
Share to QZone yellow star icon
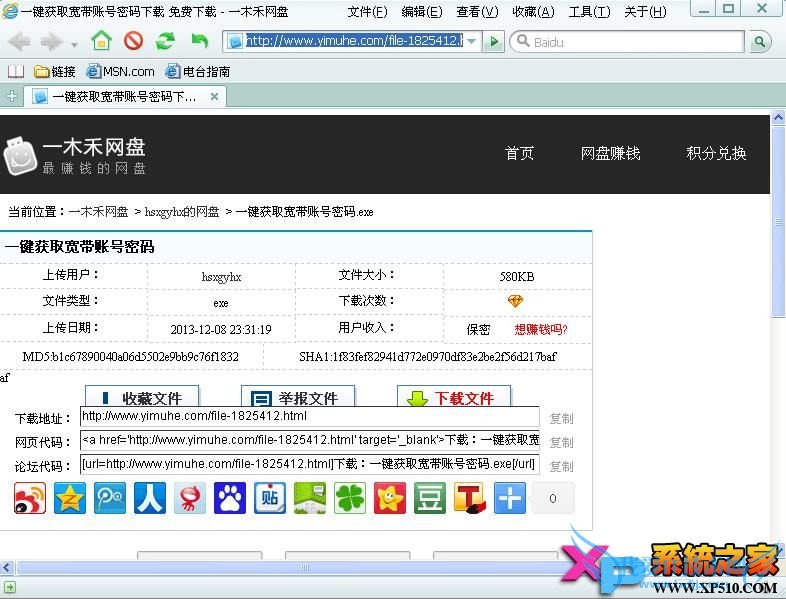(70, 497)
